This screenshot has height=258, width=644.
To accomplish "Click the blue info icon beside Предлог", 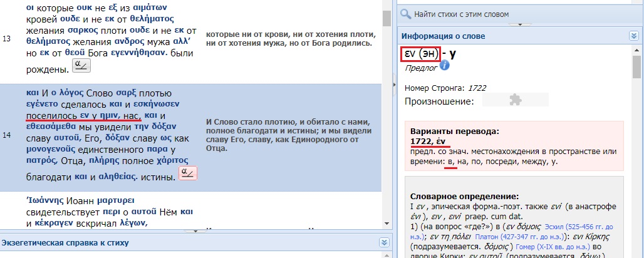I will [x=445, y=66].
